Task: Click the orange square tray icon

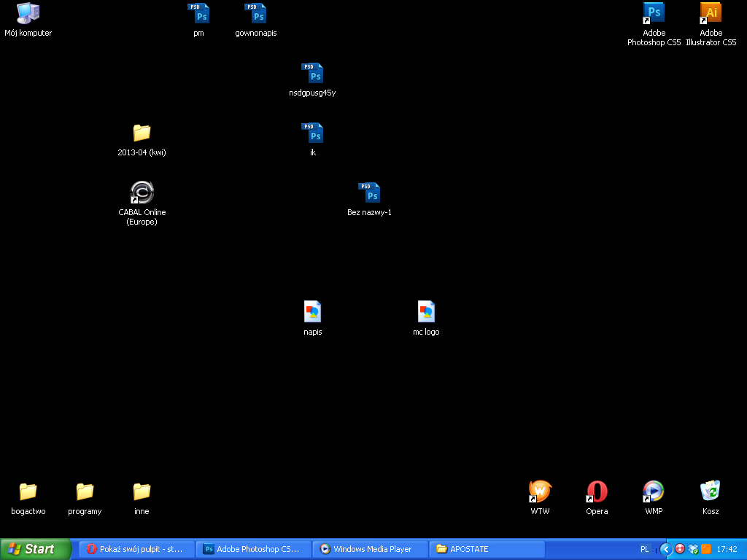Action: click(706, 549)
